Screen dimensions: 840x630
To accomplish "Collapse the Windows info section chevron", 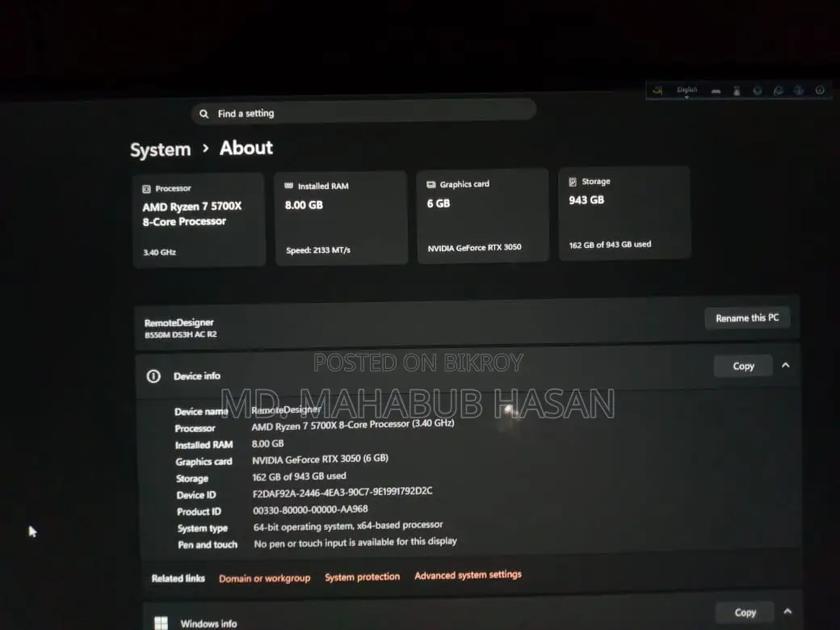I will click(787, 611).
